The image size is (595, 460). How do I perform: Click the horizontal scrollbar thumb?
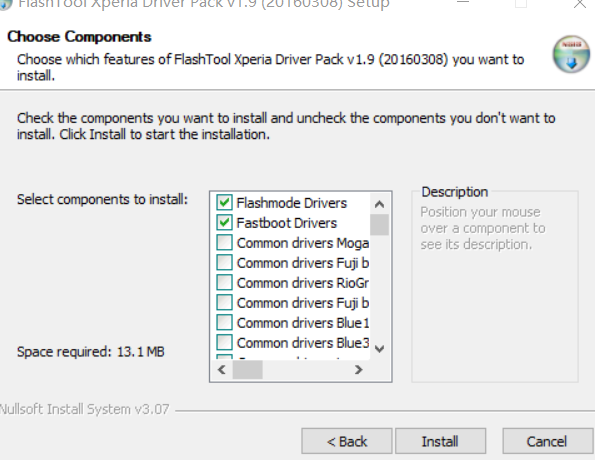[247, 370]
